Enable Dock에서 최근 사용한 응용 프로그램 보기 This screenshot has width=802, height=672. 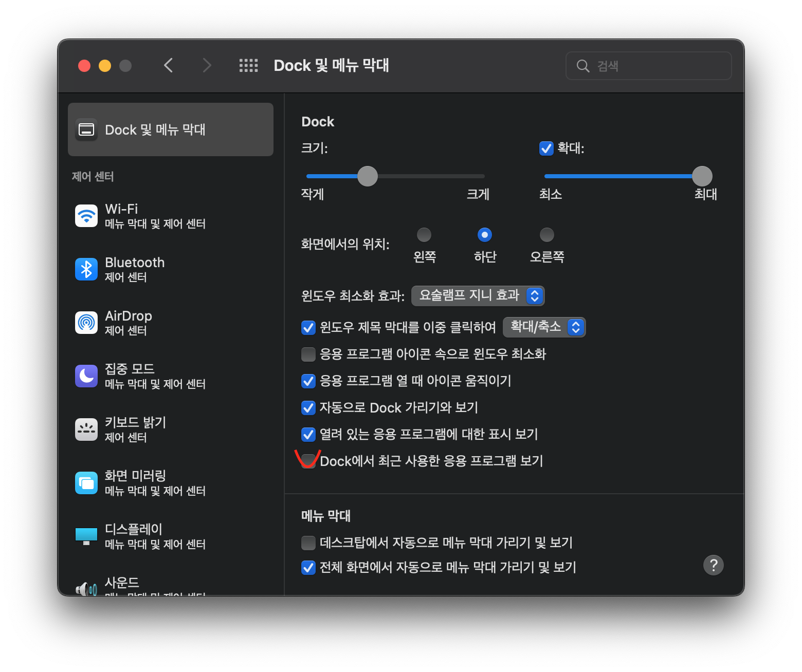[308, 461]
